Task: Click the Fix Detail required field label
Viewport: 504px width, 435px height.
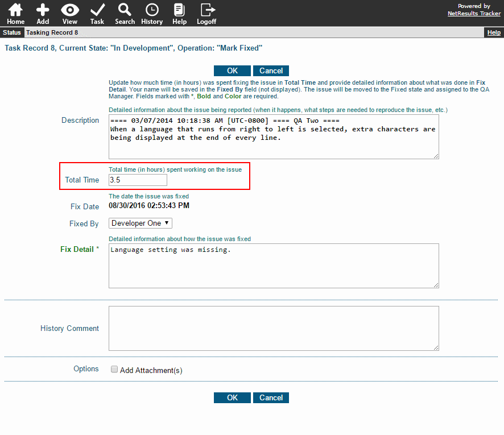Action: pyautogui.click(x=80, y=249)
